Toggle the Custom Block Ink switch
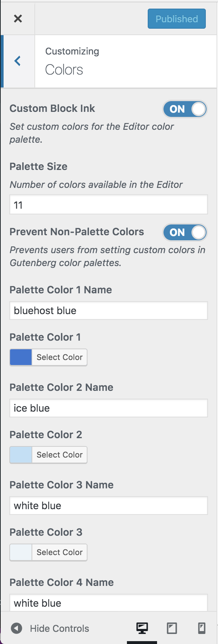218x644 pixels. click(x=185, y=109)
